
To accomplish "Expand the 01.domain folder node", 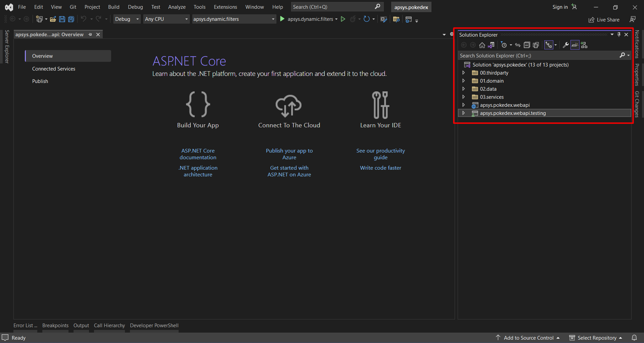I will pos(464,81).
